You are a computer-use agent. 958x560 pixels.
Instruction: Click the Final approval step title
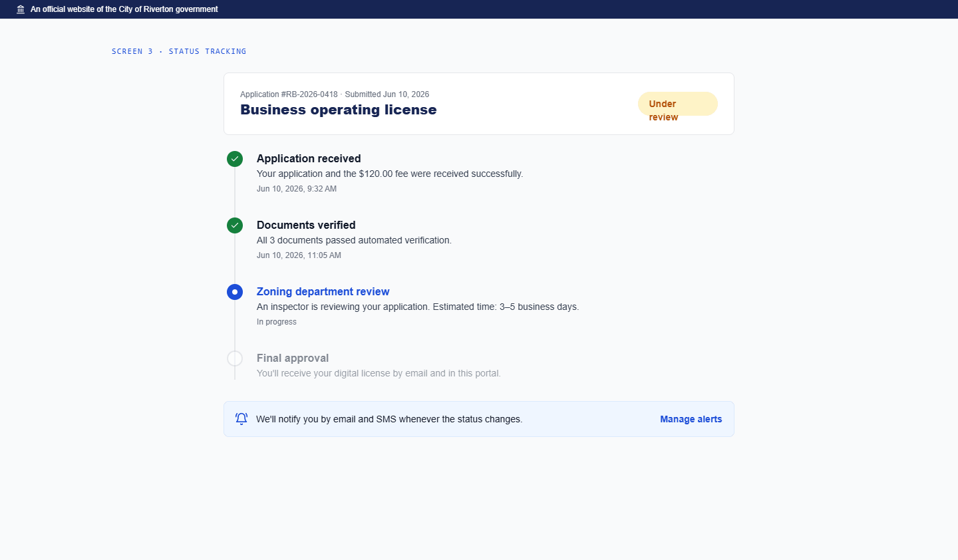coord(293,358)
